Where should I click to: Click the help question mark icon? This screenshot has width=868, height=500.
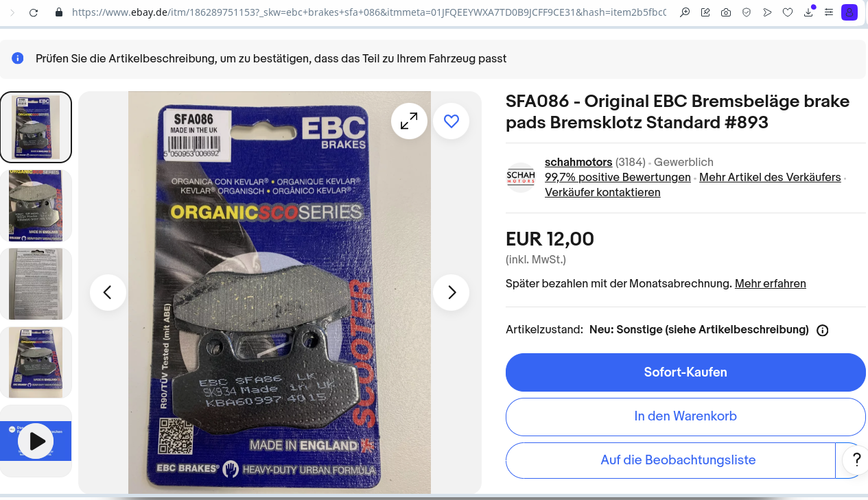point(856,460)
